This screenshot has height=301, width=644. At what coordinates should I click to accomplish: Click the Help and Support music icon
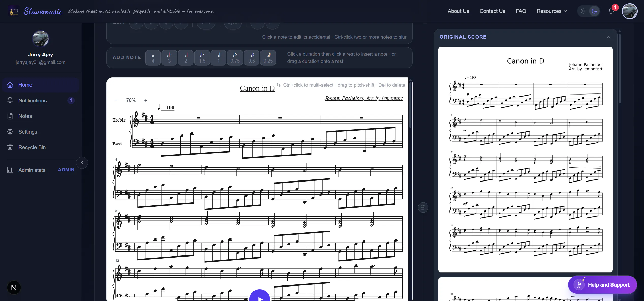click(579, 284)
